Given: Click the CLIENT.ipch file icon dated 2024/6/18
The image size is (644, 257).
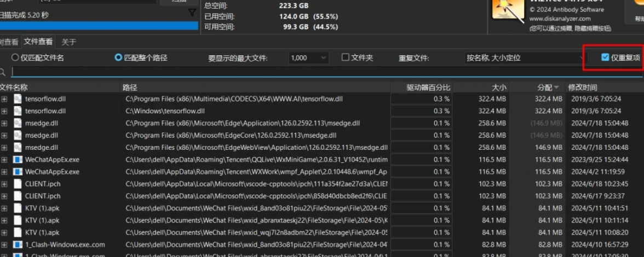Looking at the screenshot, I should coord(18,184).
